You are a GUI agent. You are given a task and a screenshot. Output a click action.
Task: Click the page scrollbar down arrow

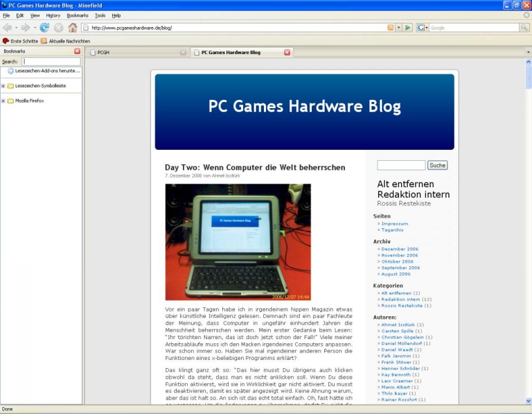(529, 401)
